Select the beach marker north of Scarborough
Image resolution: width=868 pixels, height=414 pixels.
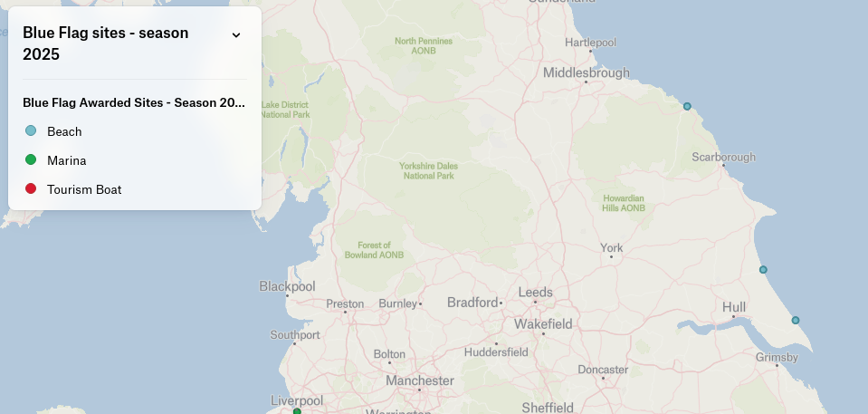pos(687,106)
